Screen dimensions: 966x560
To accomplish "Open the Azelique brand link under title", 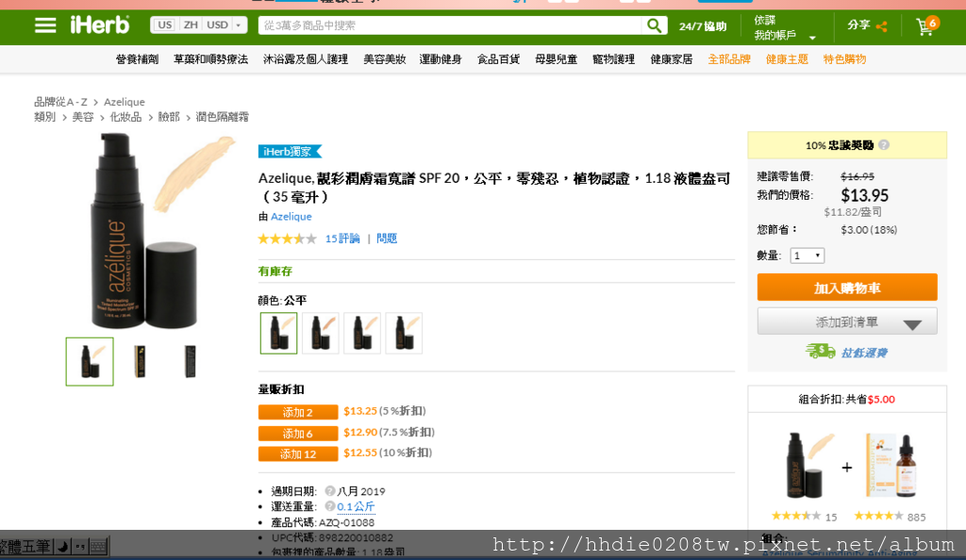I will tap(291, 217).
